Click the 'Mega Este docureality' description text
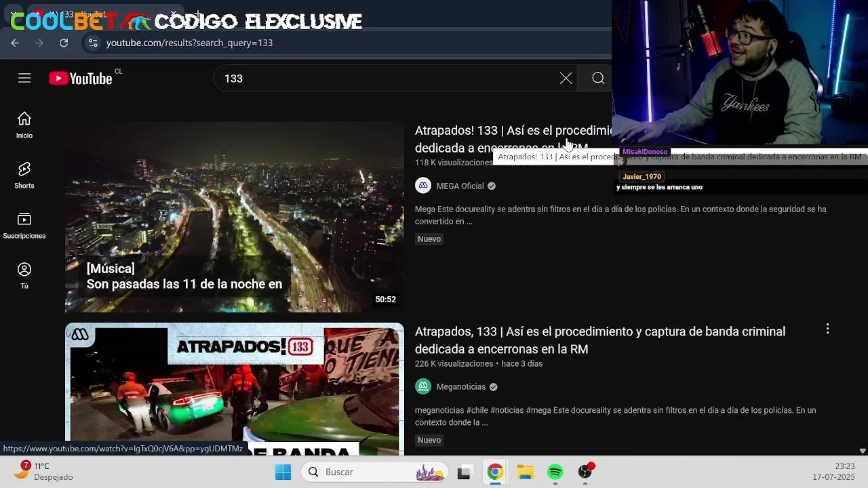Viewport: 868px width, 488px height. pyautogui.click(x=620, y=216)
